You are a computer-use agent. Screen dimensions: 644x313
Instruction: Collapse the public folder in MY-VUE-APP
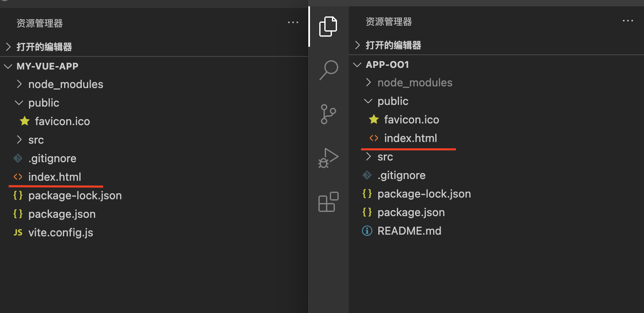pos(43,103)
